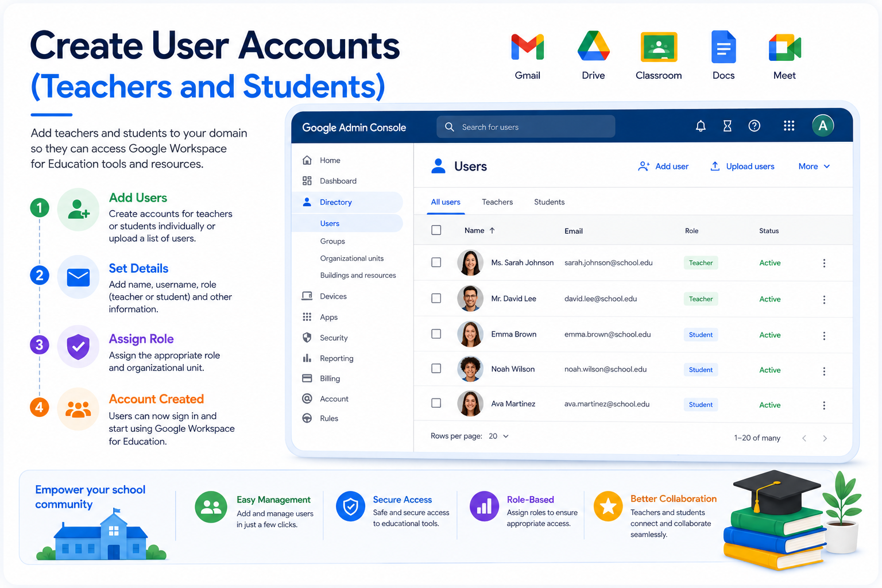Image resolution: width=882 pixels, height=588 pixels.
Task: Click Noah Wilson's profile photo
Action: [x=470, y=369]
